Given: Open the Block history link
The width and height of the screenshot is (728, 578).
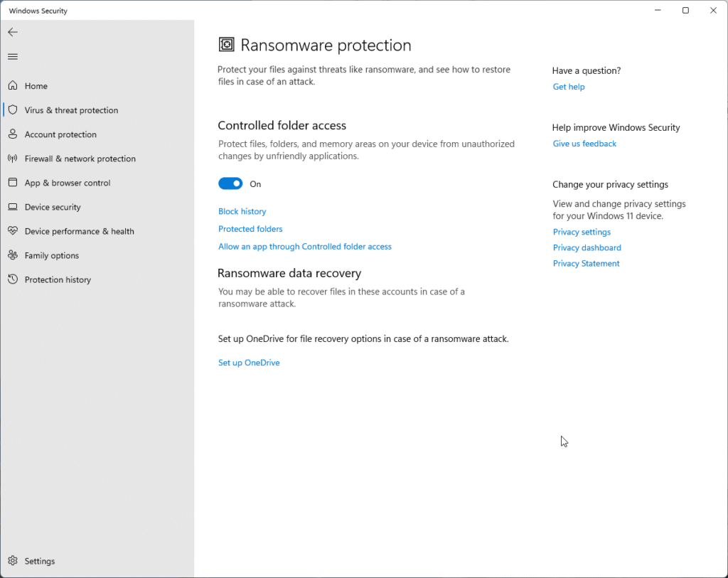Looking at the screenshot, I should (242, 212).
